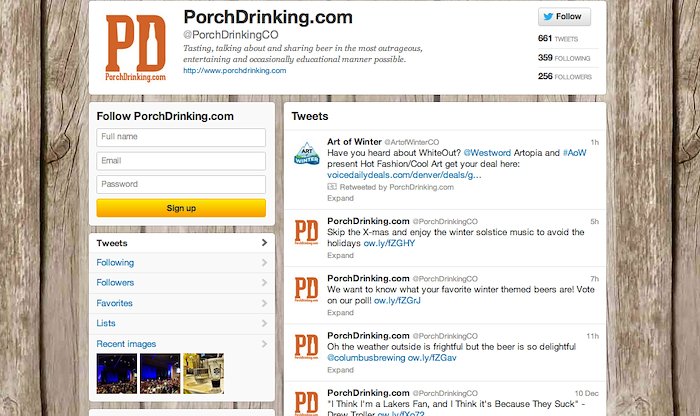Click PD avatar on weather outside tweet
The height and width of the screenshot is (416, 700).
(306, 347)
